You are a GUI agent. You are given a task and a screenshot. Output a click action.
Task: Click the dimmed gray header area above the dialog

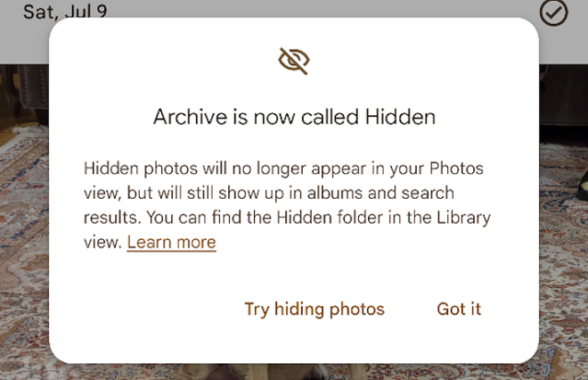click(294, 8)
